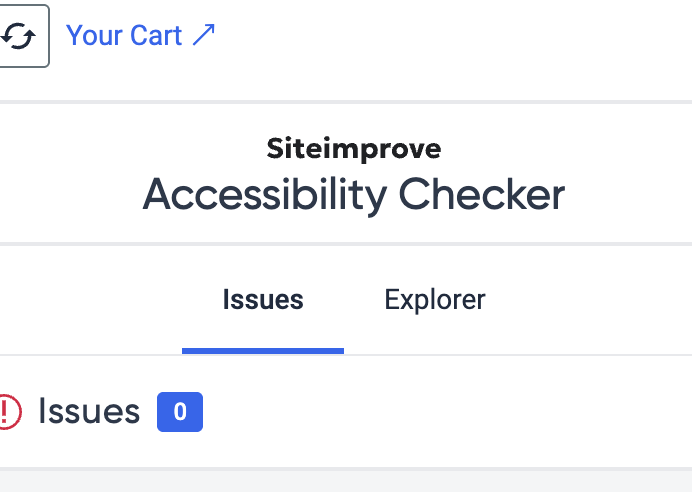Click the blue underline beneath Issues tab
692x492 pixels.
[263, 351]
